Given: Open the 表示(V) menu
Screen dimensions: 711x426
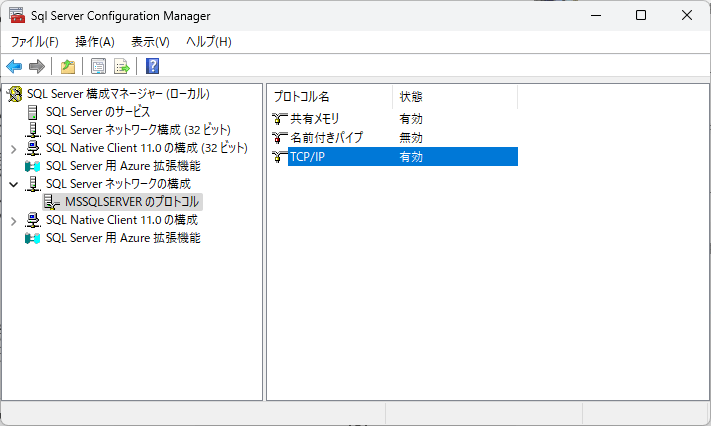Looking at the screenshot, I should 150,42.
